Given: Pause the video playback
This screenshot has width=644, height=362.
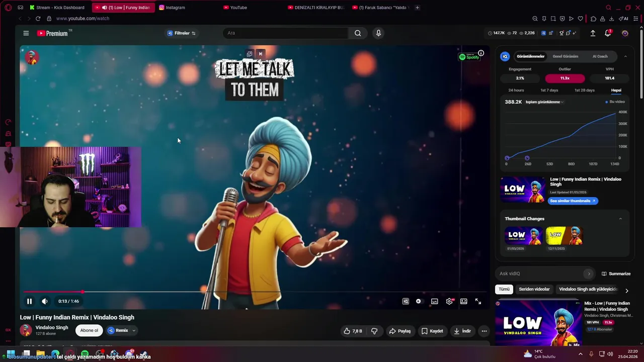Looking at the screenshot, I should [29, 301].
